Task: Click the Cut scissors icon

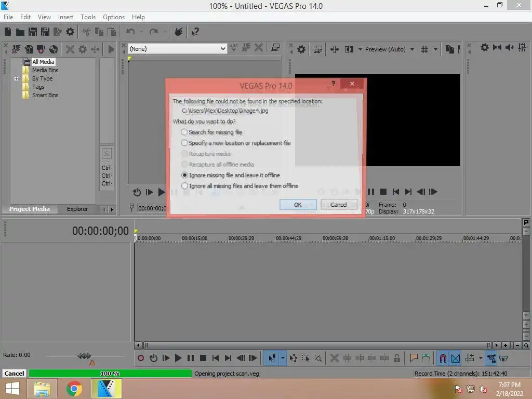Action: pyautogui.click(x=87, y=32)
